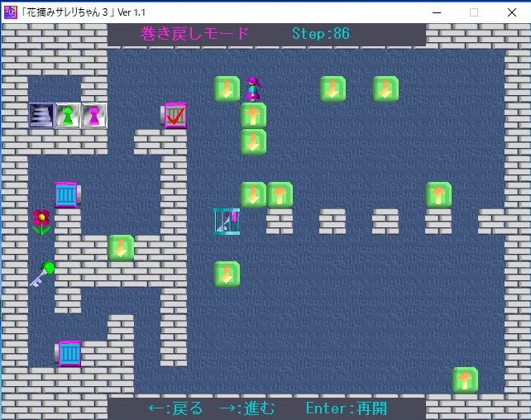This screenshot has width=531, height=420.
Task: Click the Enter:再開 resume label
Action: click(x=346, y=408)
